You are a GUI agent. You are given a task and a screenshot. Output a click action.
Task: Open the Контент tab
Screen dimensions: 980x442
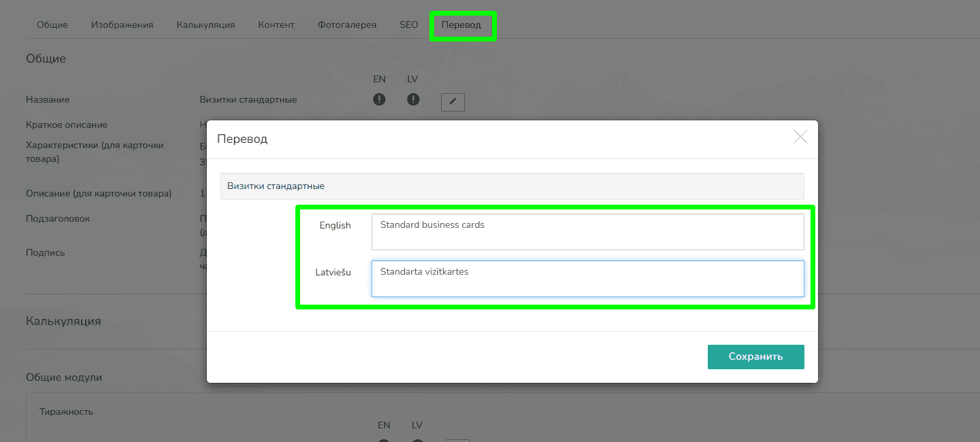pyautogui.click(x=276, y=25)
